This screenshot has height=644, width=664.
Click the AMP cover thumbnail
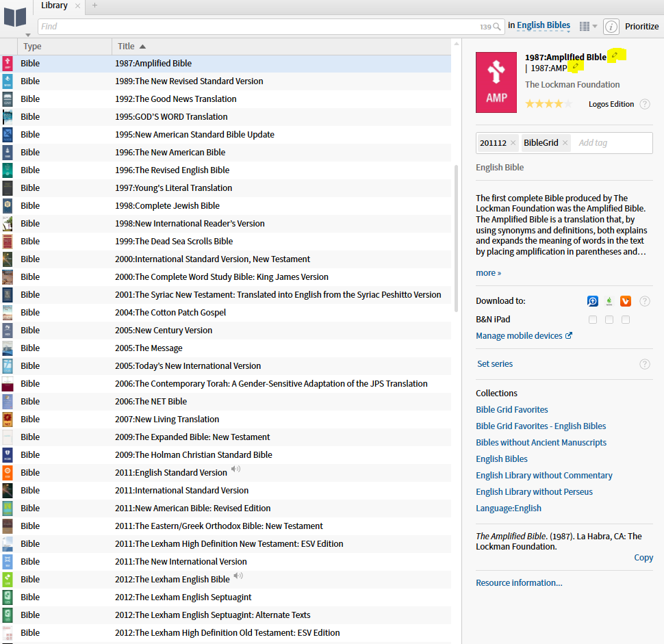pyautogui.click(x=496, y=83)
